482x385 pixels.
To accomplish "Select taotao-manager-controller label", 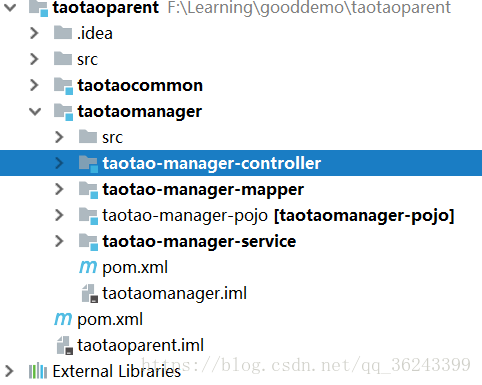I will [x=212, y=163].
